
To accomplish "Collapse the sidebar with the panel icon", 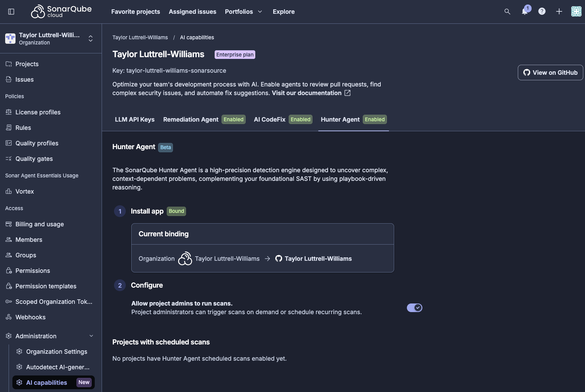I will point(11,12).
